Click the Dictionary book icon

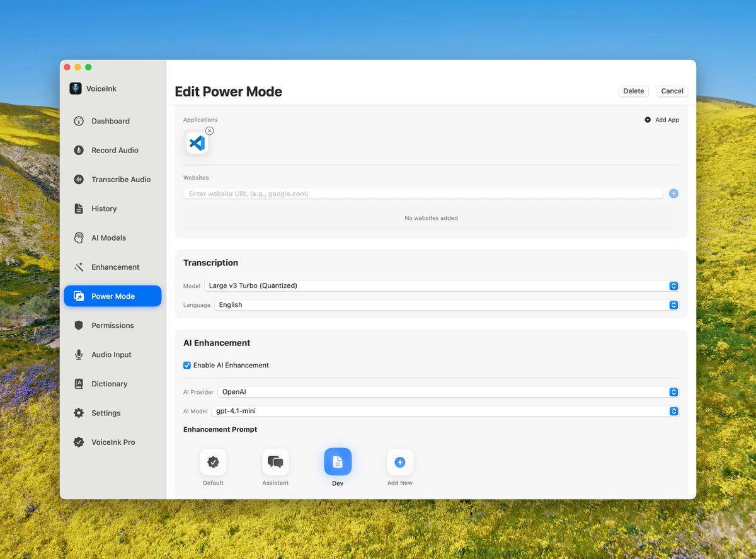pos(79,384)
